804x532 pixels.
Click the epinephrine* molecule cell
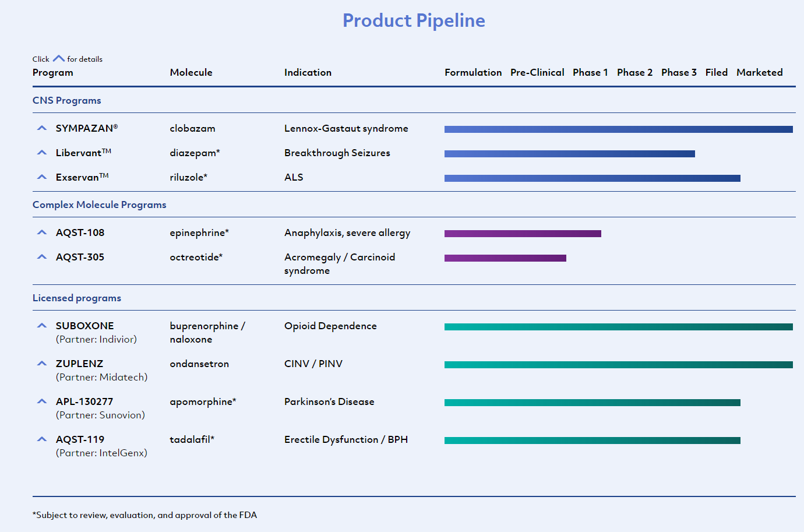[199, 233]
